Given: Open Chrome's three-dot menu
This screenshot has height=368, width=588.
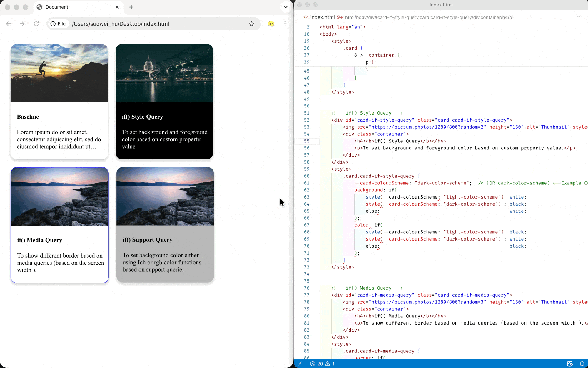Looking at the screenshot, I should [285, 24].
